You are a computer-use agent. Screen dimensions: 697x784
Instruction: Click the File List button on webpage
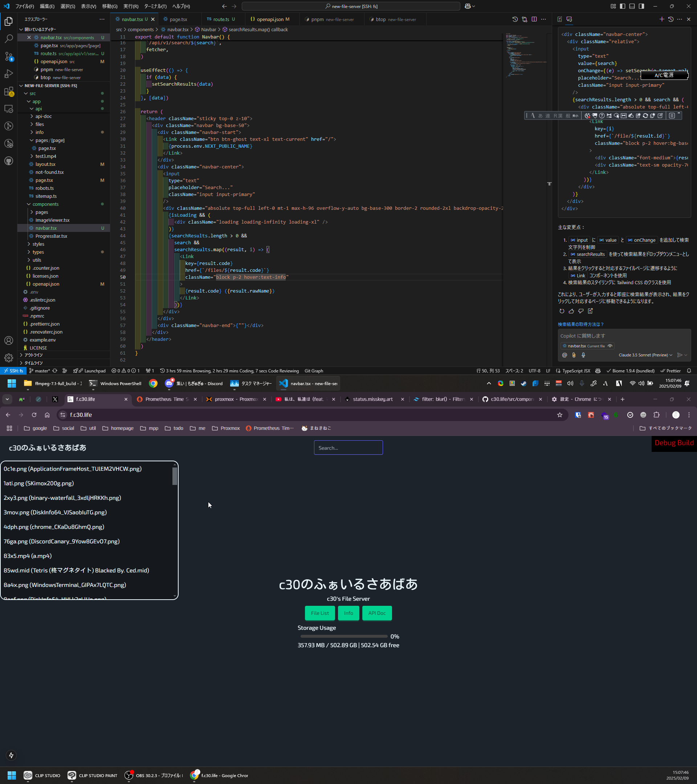tap(319, 613)
